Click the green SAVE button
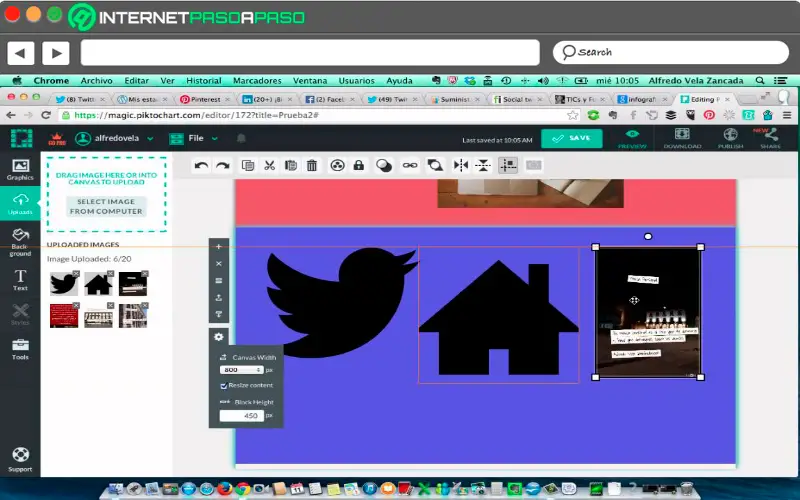 tap(571, 138)
